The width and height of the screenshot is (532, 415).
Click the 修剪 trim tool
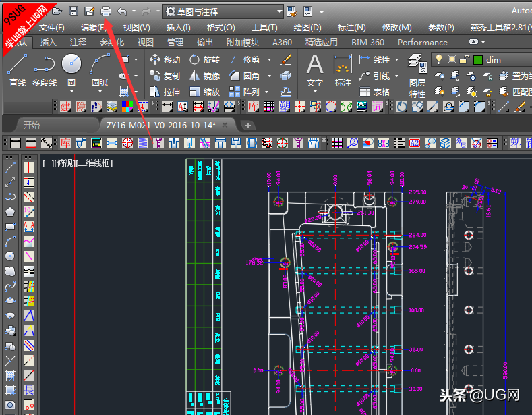click(x=244, y=60)
